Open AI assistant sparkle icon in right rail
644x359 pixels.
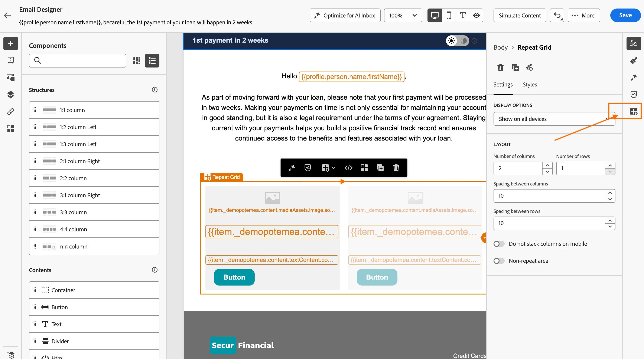pos(634,78)
